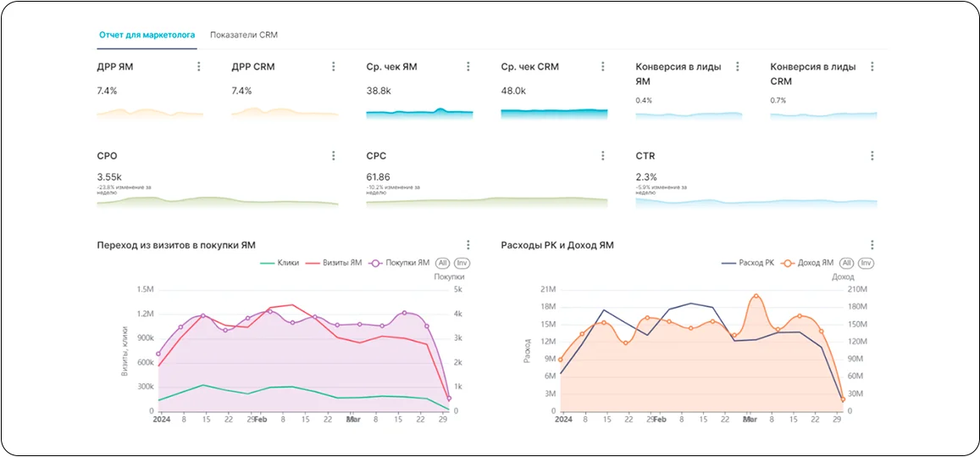This screenshot has width=980, height=457.
Task: Expand menu for Переход из визитов chart
Action: 468,245
